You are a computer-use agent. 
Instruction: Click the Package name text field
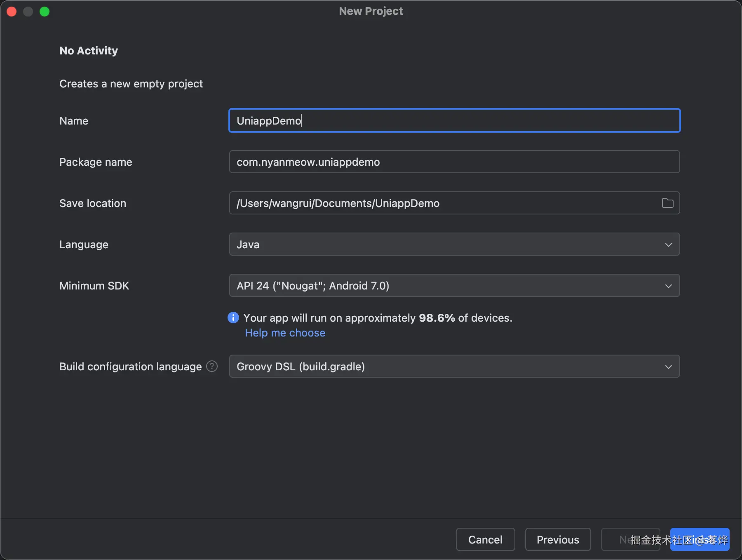(x=454, y=162)
